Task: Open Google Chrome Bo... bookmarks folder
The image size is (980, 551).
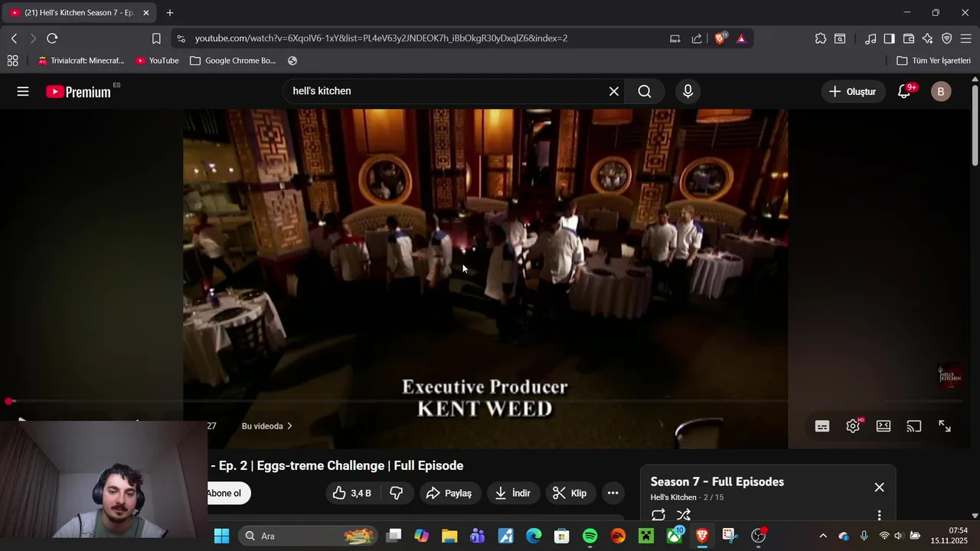Action: click(x=233, y=60)
